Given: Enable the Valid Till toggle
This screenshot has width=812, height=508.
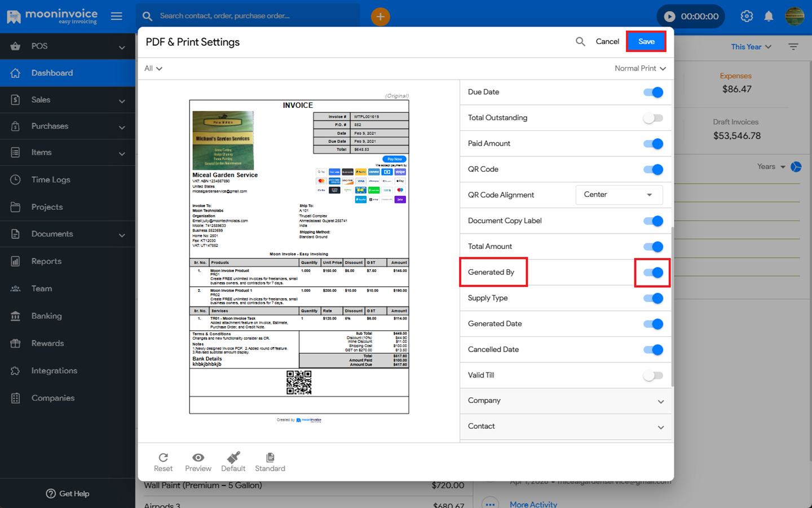Looking at the screenshot, I should [653, 375].
